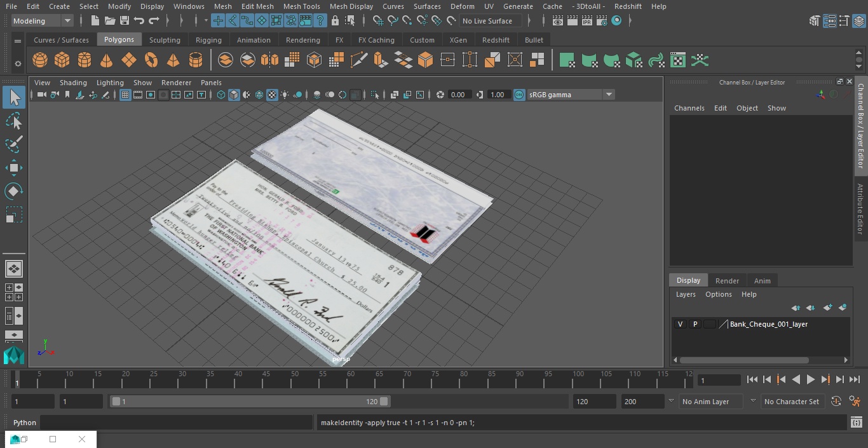Open the shelf tab menu button

coord(18,41)
